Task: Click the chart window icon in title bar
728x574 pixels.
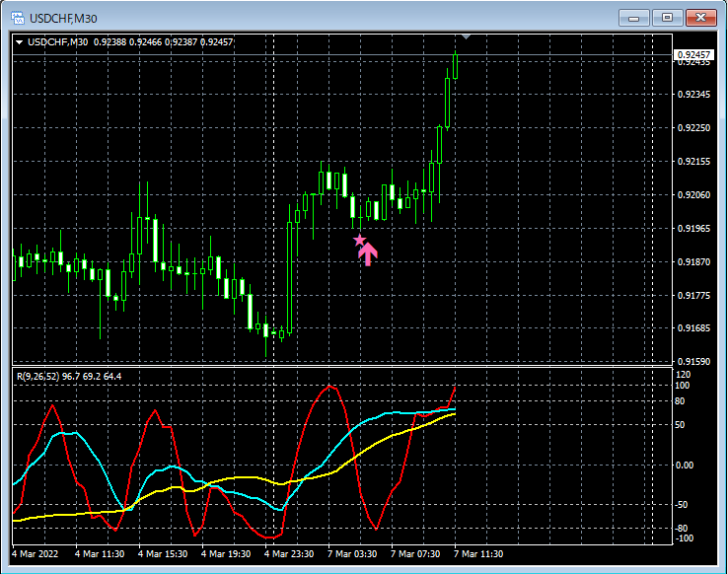Action: coord(18,18)
